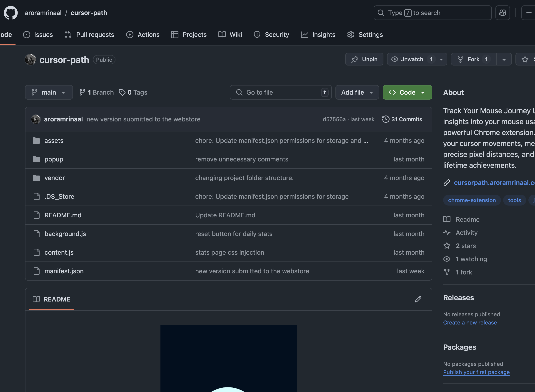Click the history clock icon by 31 Commits
The width and height of the screenshot is (535, 392).
pyautogui.click(x=386, y=119)
